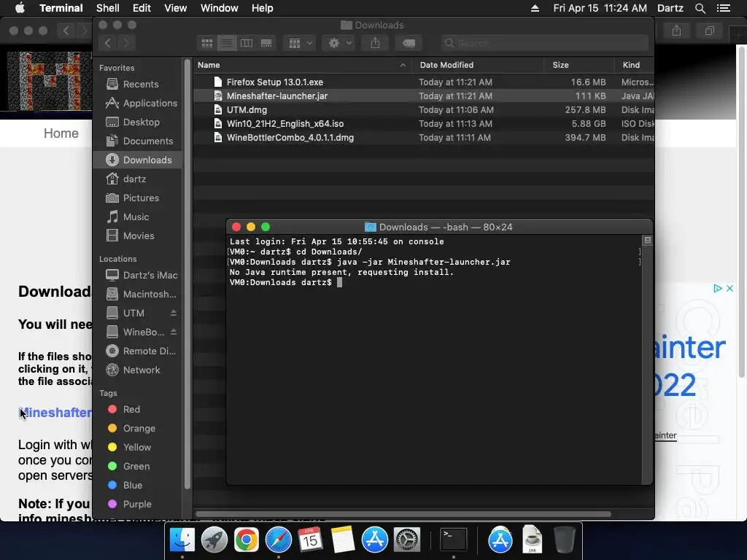This screenshot has width=747, height=560.
Task: Filter by the Red tag
Action: click(137, 410)
